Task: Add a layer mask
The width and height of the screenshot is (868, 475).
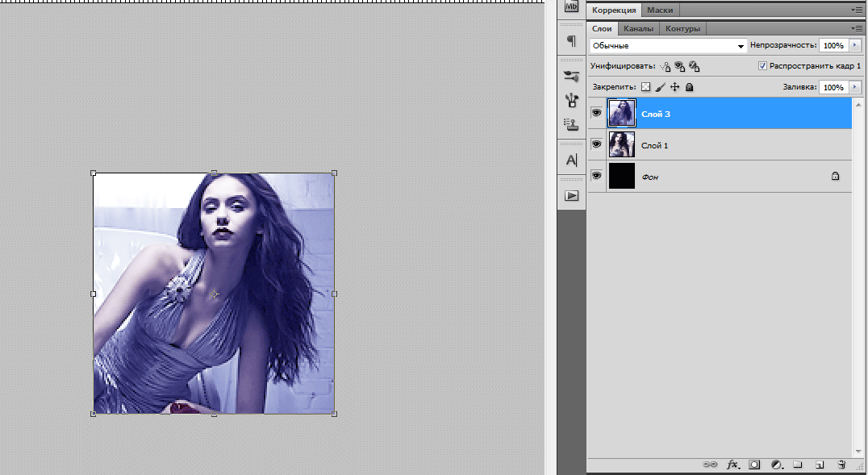Action: click(x=755, y=465)
